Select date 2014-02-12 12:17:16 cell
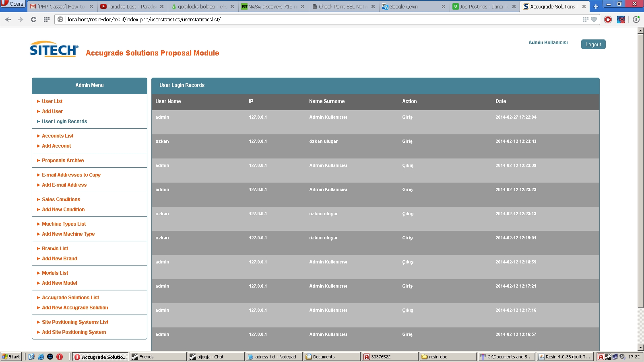 coord(516,311)
